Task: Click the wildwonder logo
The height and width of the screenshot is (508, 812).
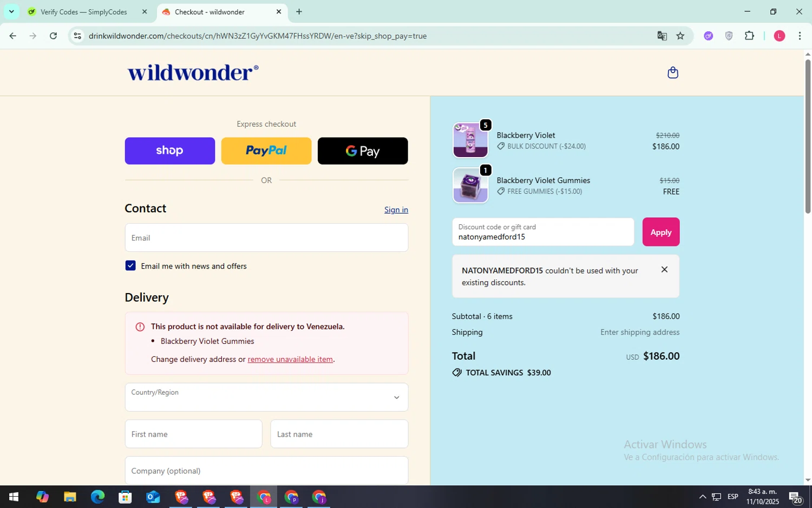Action: pyautogui.click(x=193, y=73)
